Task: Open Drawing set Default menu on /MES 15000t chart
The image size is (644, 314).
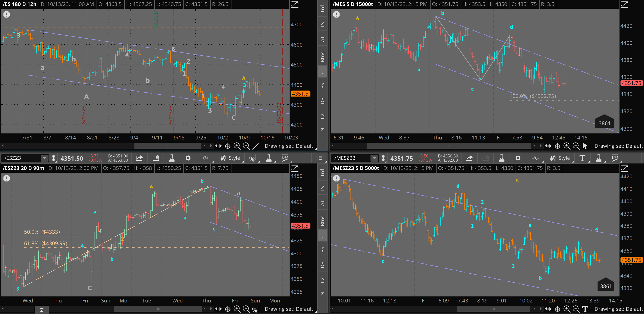Action: tap(619, 146)
